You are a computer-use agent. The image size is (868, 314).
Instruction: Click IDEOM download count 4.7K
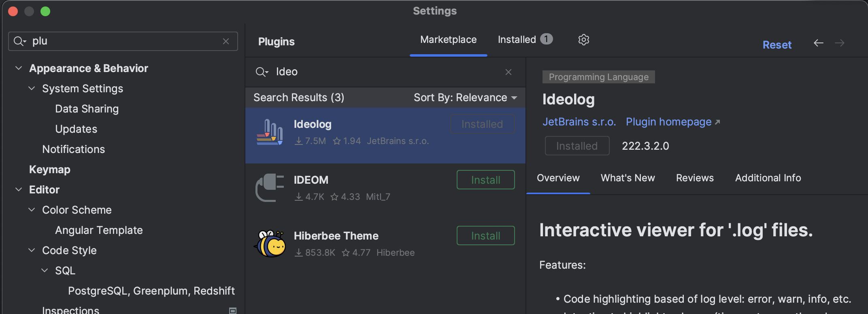pyautogui.click(x=310, y=197)
